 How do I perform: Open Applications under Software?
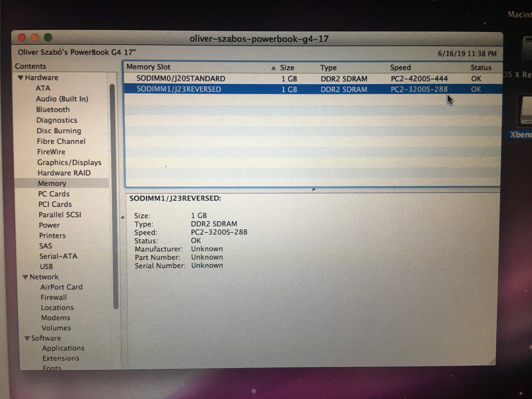pyautogui.click(x=63, y=348)
